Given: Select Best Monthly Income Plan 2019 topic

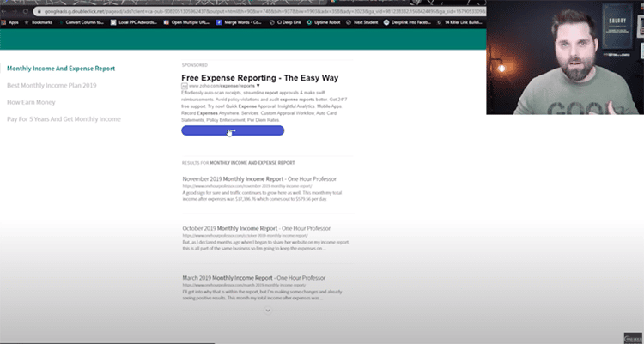Looking at the screenshot, I should [x=51, y=86].
